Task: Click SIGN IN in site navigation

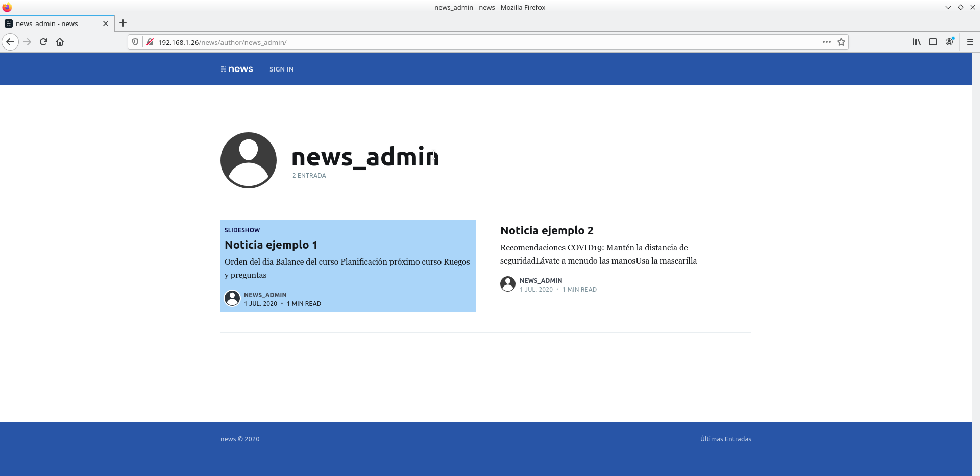Action: tap(281, 69)
